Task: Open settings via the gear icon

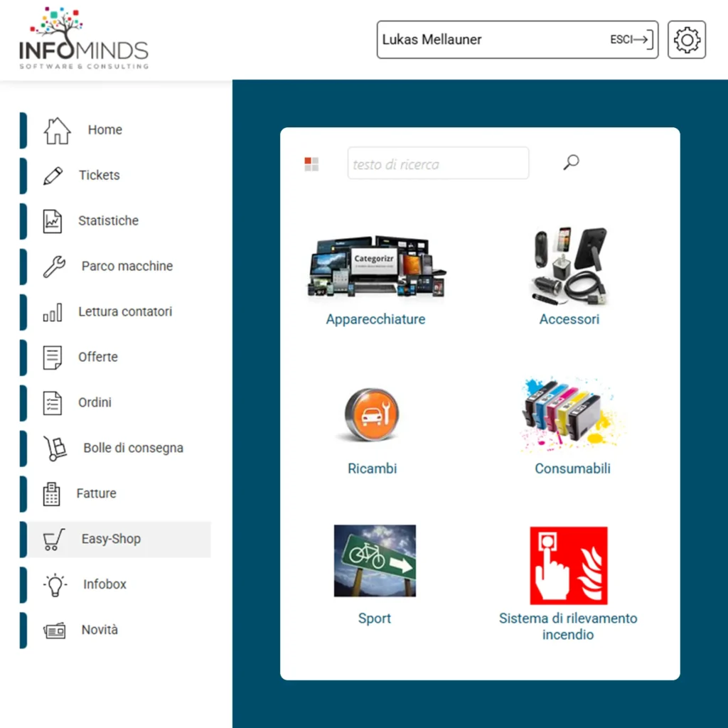Action: [685, 40]
